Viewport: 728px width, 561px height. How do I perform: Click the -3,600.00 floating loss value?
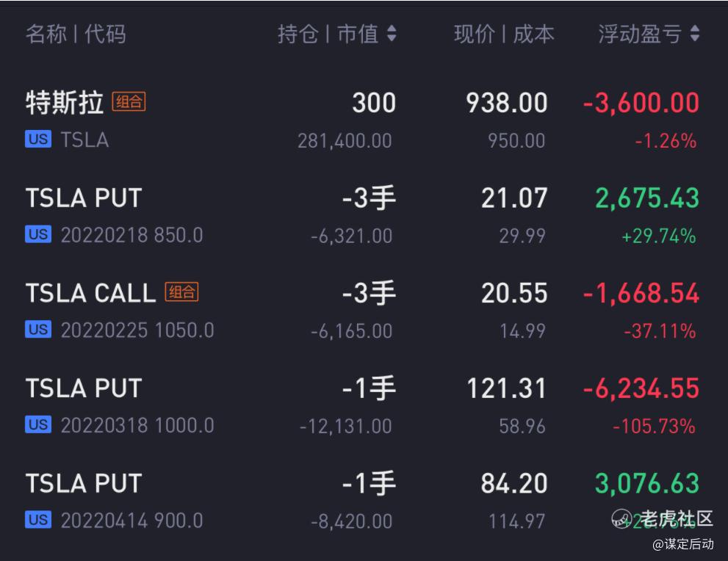(641, 103)
